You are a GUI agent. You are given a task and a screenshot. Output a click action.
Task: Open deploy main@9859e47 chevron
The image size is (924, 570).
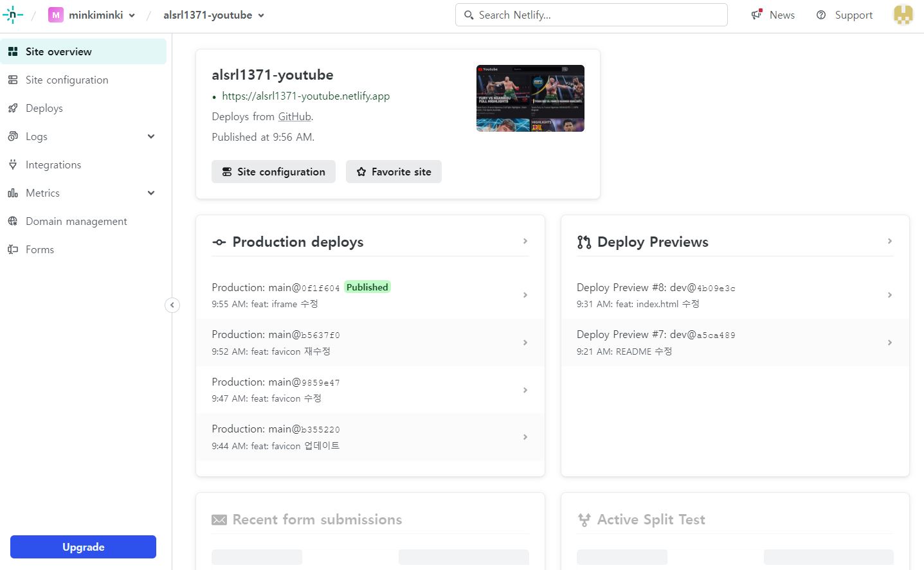tap(525, 390)
